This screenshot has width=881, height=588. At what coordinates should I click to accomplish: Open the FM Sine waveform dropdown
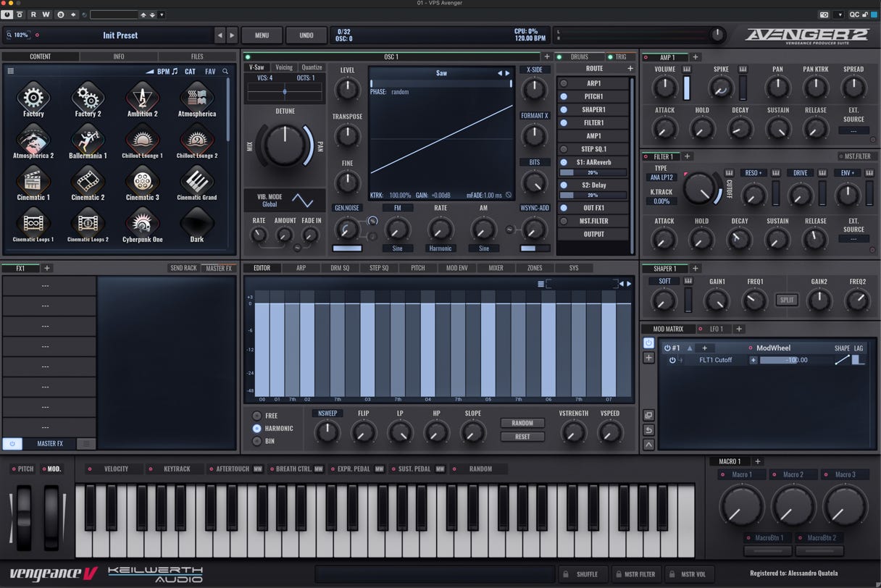pos(397,248)
